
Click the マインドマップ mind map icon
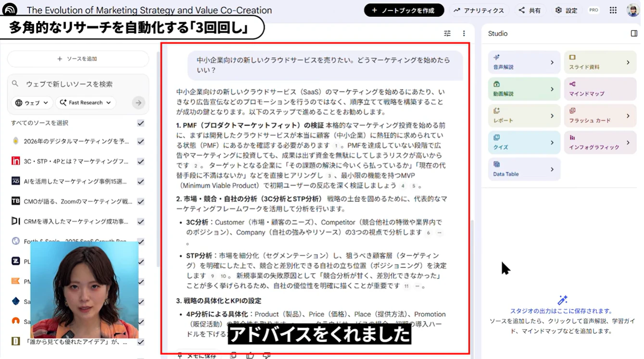point(572,84)
